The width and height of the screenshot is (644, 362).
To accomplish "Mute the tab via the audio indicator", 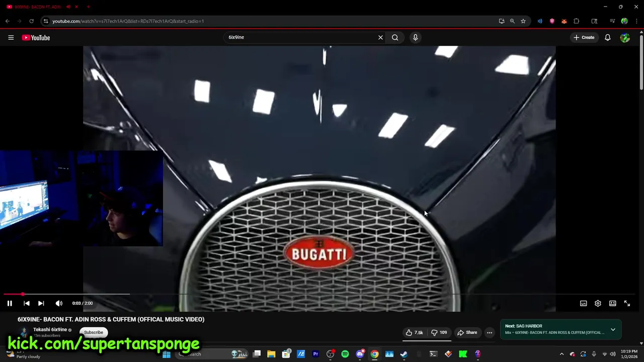I will tap(68, 7).
